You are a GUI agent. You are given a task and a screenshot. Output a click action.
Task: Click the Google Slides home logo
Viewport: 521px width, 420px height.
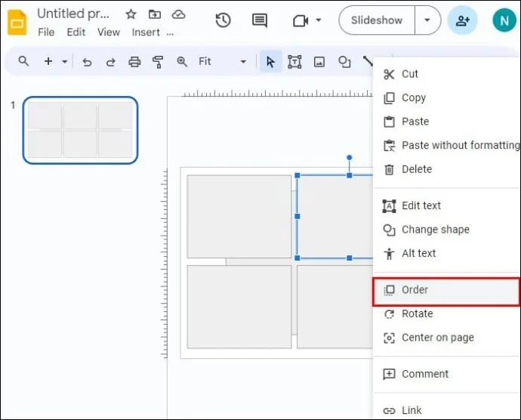(x=17, y=23)
